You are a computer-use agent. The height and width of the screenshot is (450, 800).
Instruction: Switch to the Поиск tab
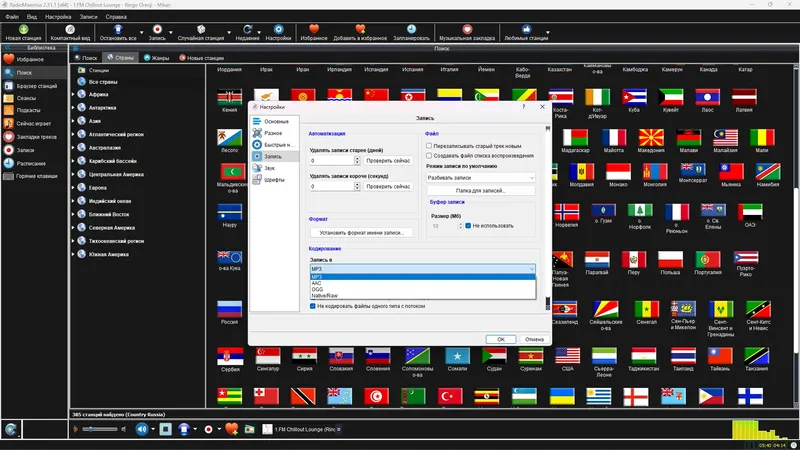[86, 58]
